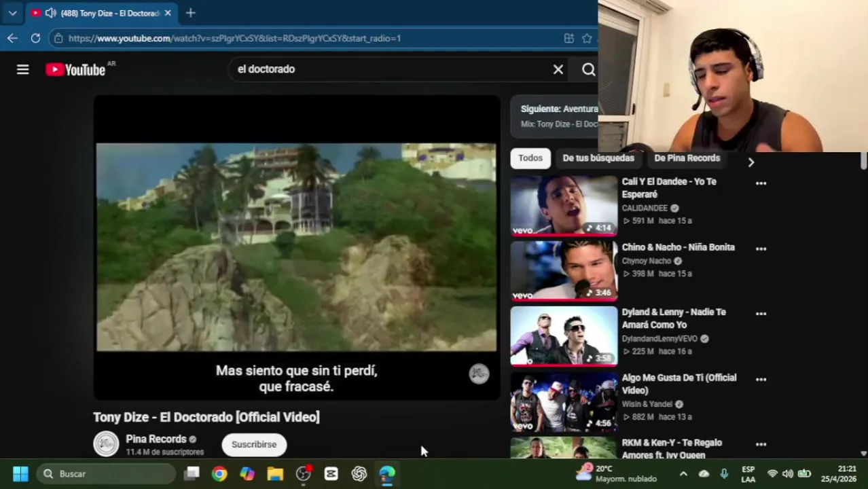Open the title Chino & Nacho - Niña Bonita
The image size is (868, 489).
click(x=678, y=247)
